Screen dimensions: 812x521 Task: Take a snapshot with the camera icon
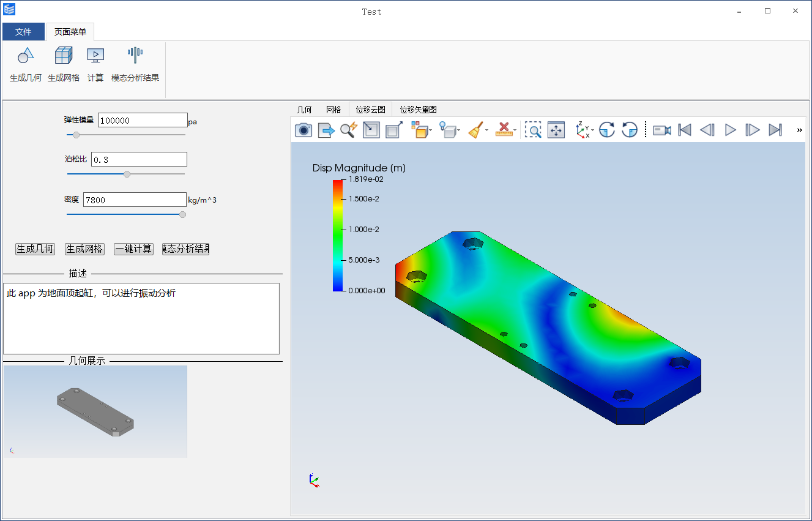click(304, 130)
